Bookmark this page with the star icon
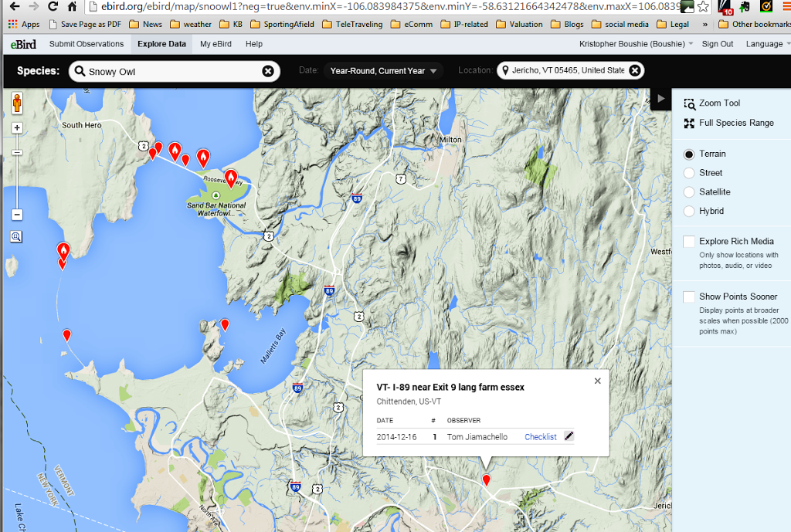The height and width of the screenshot is (532, 791). point(703,6)
